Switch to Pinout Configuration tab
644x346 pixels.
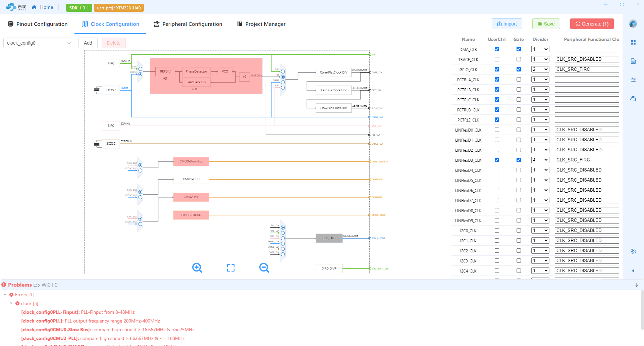tap(38, 24)
